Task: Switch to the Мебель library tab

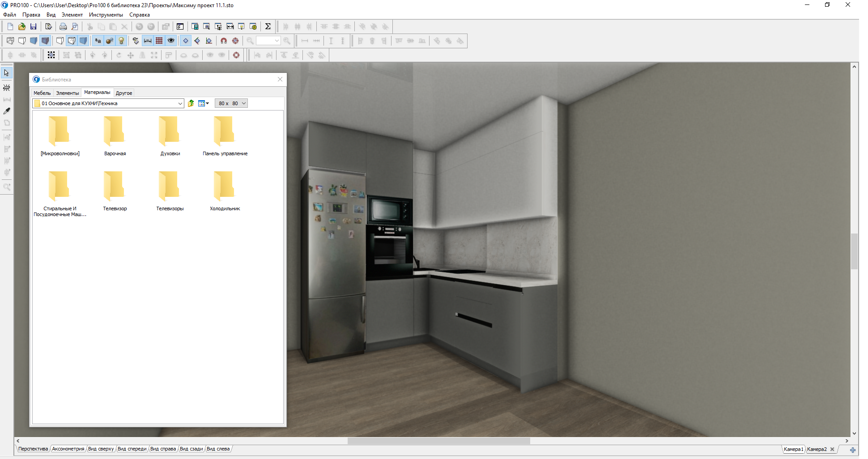Action: coord(42,93)
